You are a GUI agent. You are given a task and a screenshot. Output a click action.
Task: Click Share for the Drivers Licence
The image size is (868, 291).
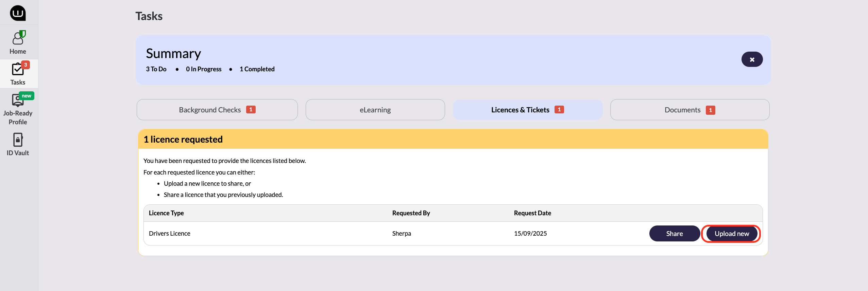pyautogui.click(x=674, y=234)
